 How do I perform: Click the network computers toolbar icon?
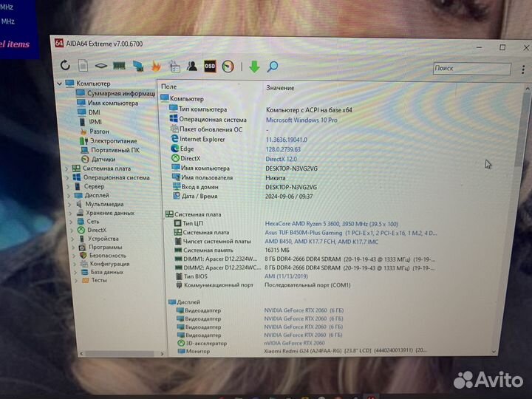click(x=137, y=66)
